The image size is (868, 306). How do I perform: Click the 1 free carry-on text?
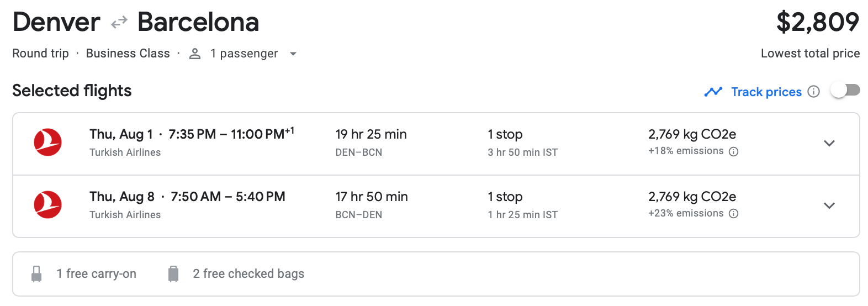coord(96,274)
